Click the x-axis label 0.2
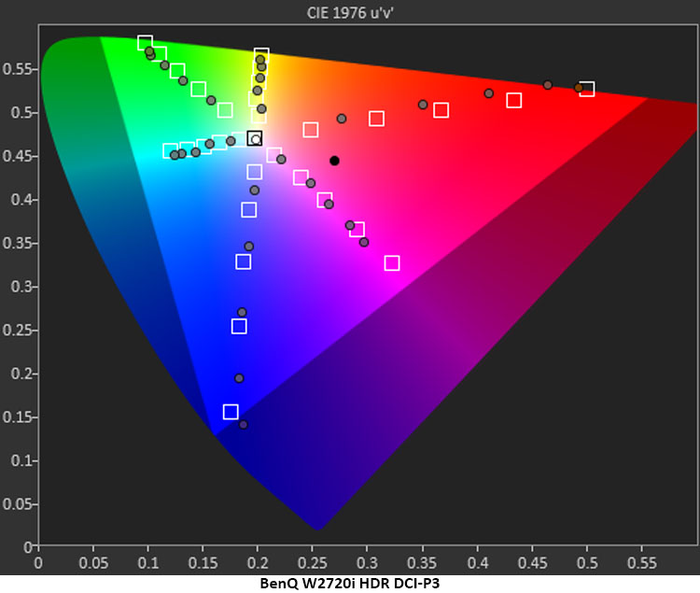This screenshot has height=593, width=700. (x=258, y=562)
